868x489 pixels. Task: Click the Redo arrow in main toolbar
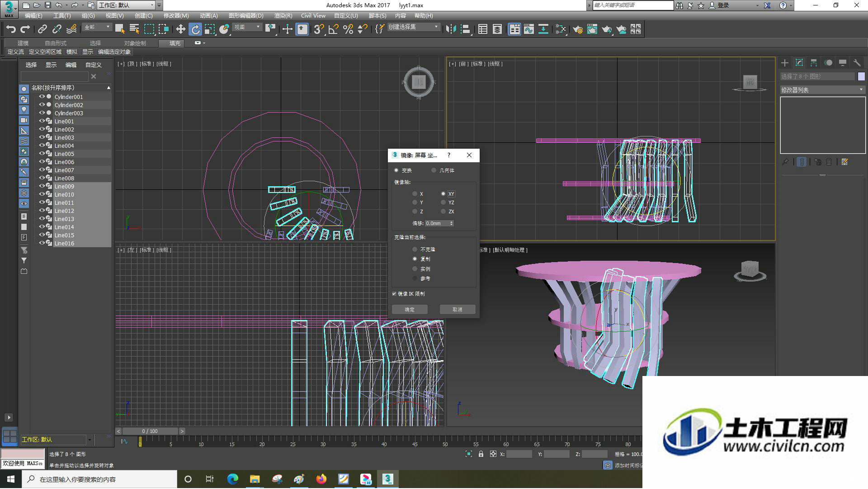[x=25, y=29]
